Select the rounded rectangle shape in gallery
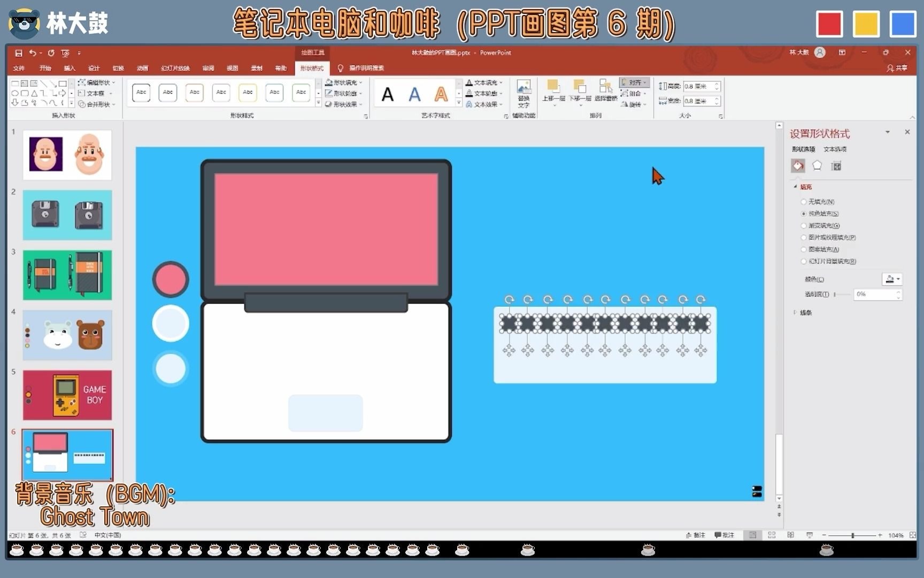 pos(25,93)
